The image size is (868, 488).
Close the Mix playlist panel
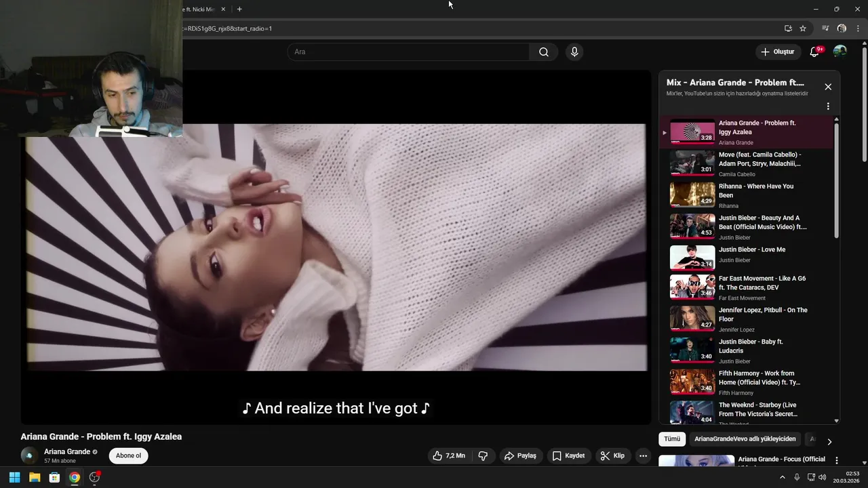[828, 87]
